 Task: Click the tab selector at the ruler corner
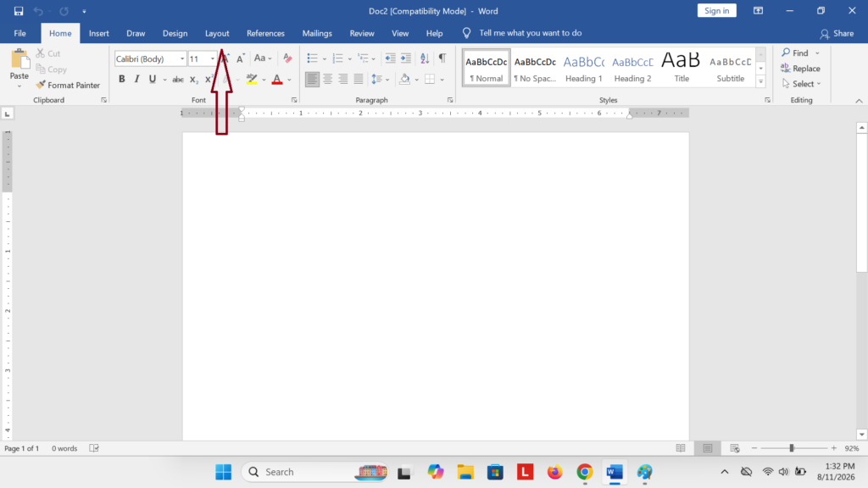(7, 114)
